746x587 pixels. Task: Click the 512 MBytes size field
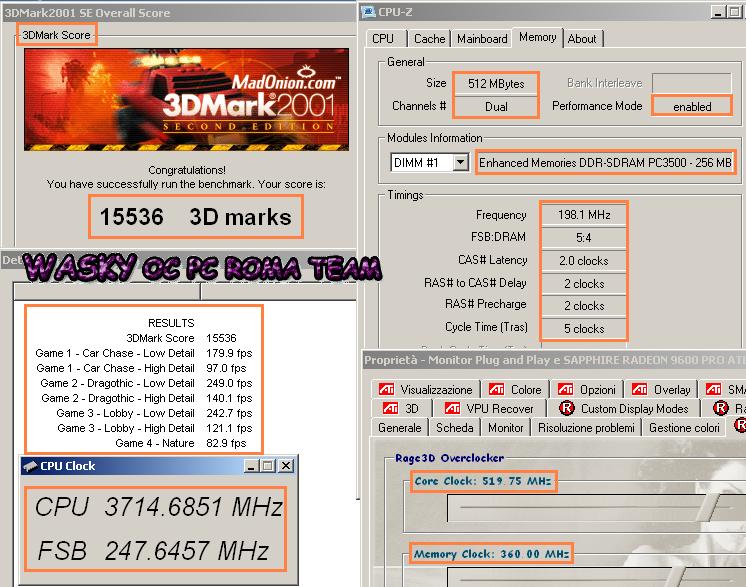pos(496,84)
